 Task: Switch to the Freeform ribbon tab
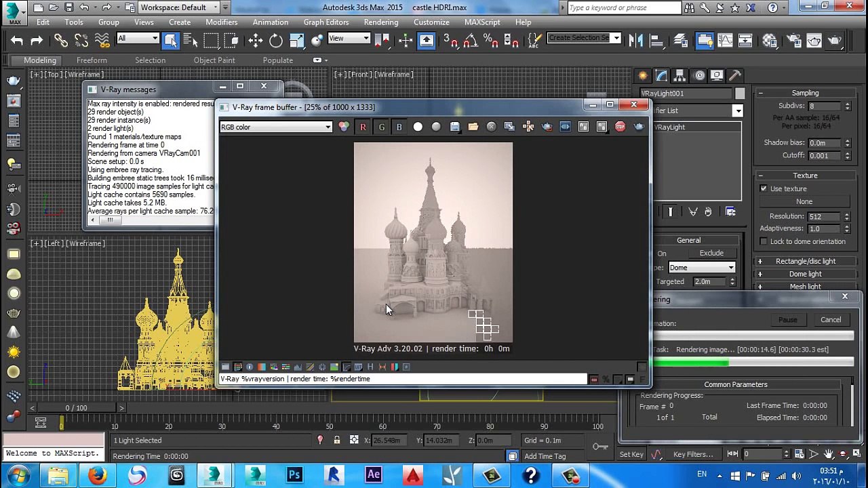[x=92, y=60]
